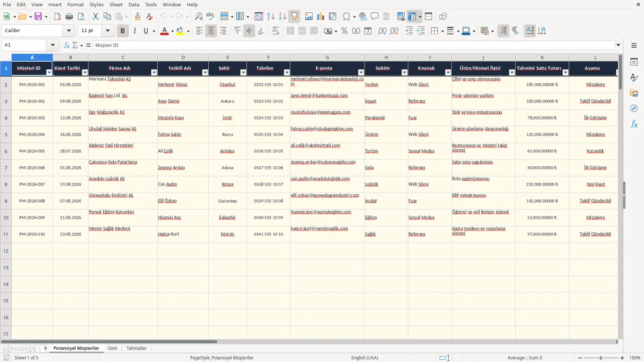
Task: Toggle Bold formatting
Action: (x=123, y=31)
